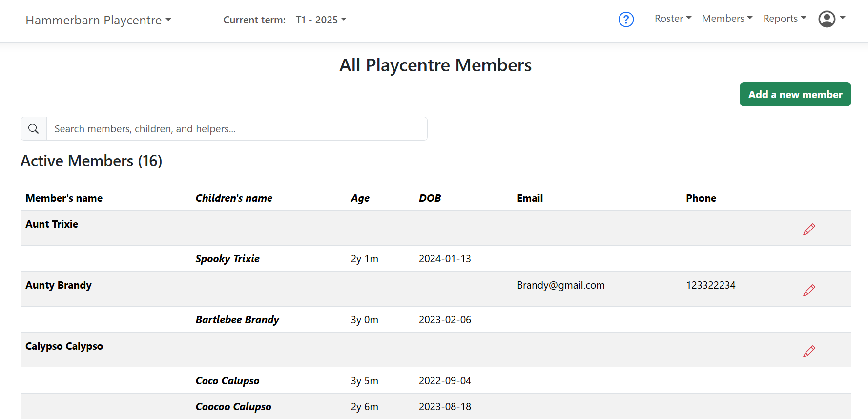Click phone number 123322234
This screenshot has width=868, height=419.
pyautogui.click(x=711, y=285)
